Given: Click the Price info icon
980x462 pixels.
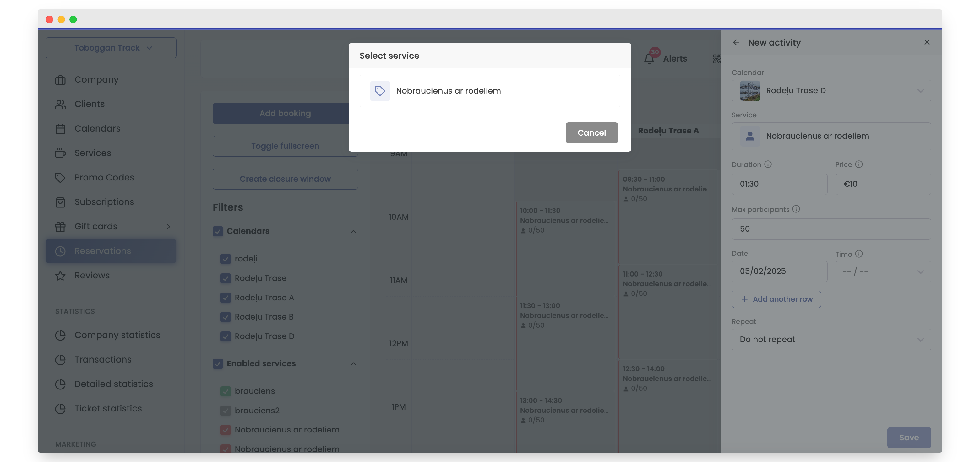Looking at the screenshot, I should click(x=859, y=164).
